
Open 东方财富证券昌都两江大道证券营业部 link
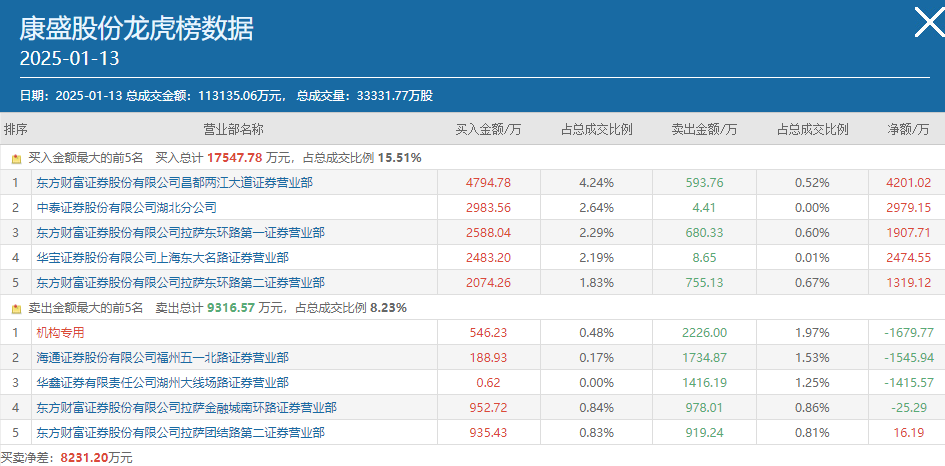click(174, 183)
